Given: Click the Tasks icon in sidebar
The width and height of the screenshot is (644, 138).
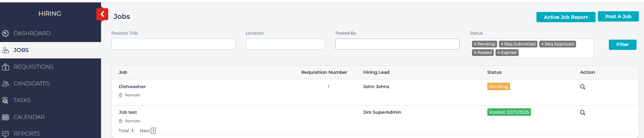Looking at the screenshot, I should coord(5,100).
